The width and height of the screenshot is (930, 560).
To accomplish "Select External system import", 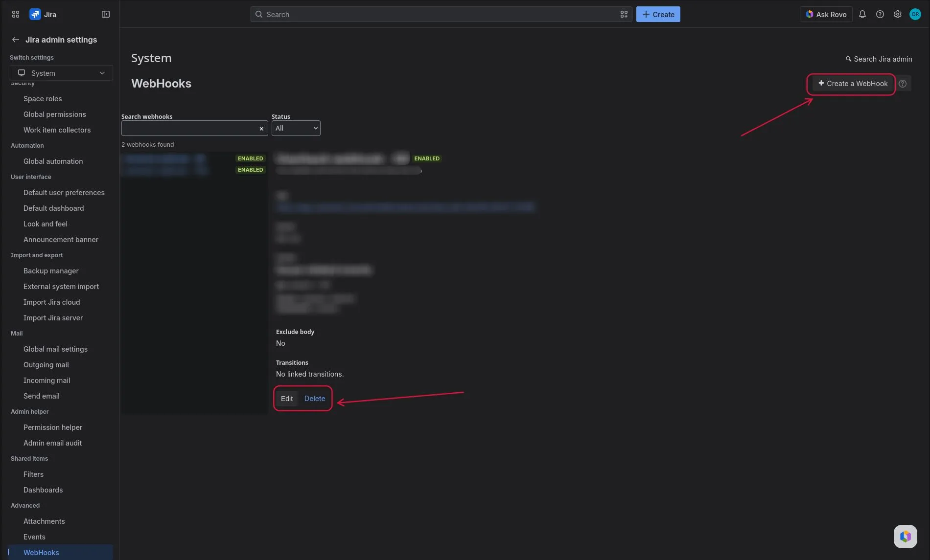I will (61, 286).
